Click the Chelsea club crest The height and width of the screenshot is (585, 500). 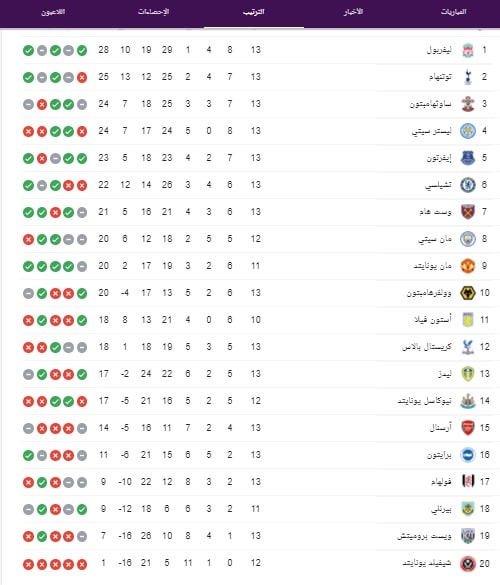pos(468,185)
